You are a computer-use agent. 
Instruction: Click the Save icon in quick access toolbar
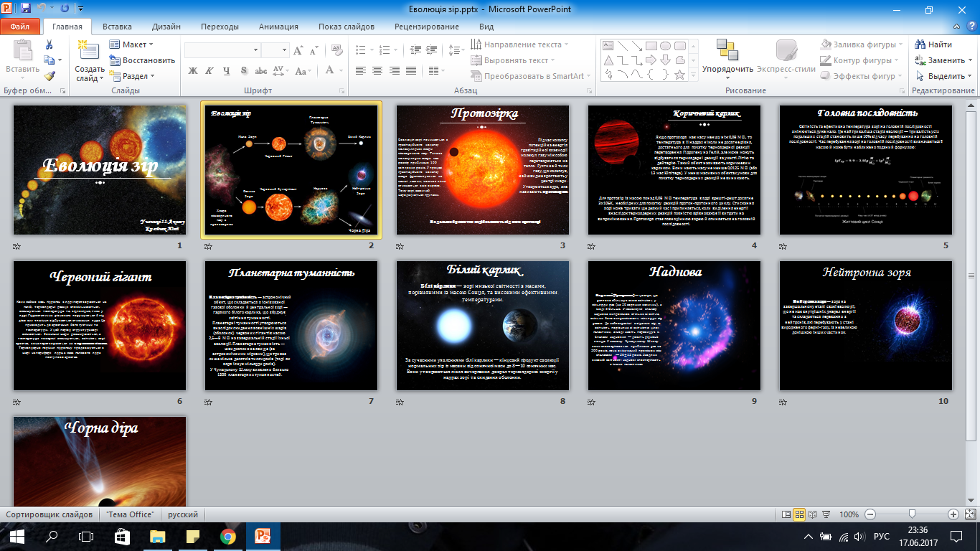tap(26, 9)
